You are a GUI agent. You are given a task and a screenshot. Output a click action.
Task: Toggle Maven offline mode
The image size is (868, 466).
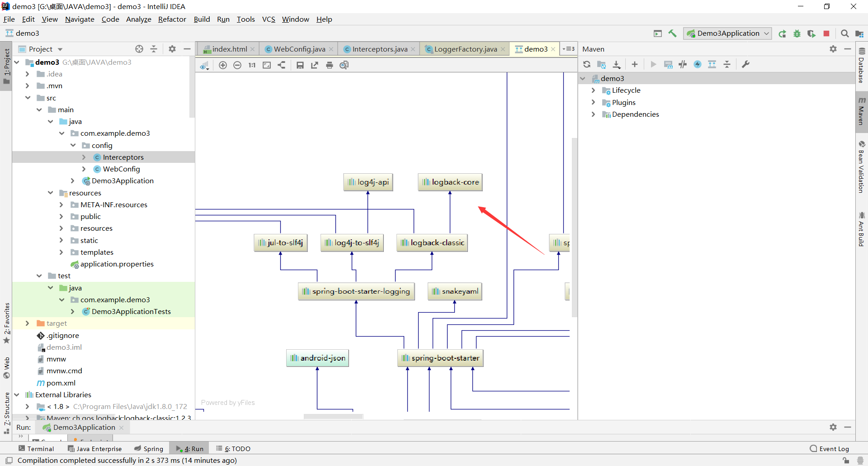tap(683, 64)
